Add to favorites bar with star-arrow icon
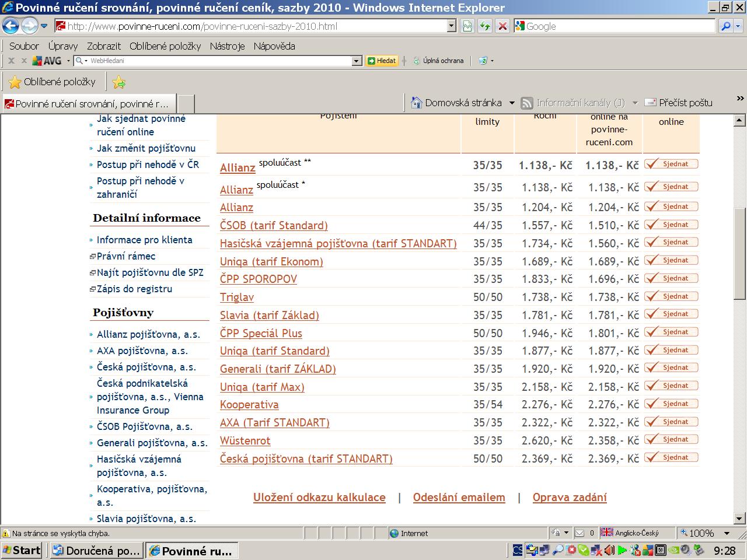747x560 pixels. pos(119,82)
